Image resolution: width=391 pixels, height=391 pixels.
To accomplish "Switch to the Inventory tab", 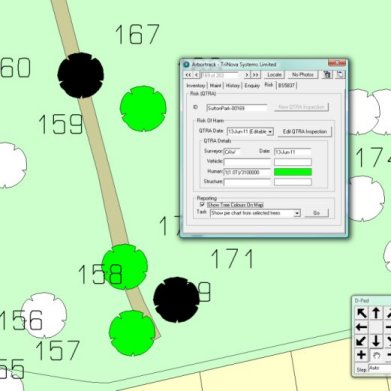I will [x=196, y=86].
